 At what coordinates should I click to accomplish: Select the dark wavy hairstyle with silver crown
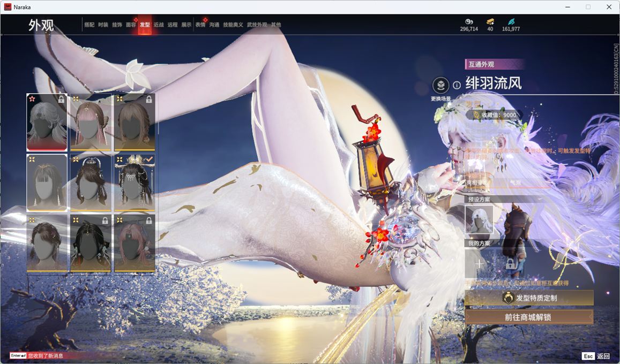click(x=91, y=183)
